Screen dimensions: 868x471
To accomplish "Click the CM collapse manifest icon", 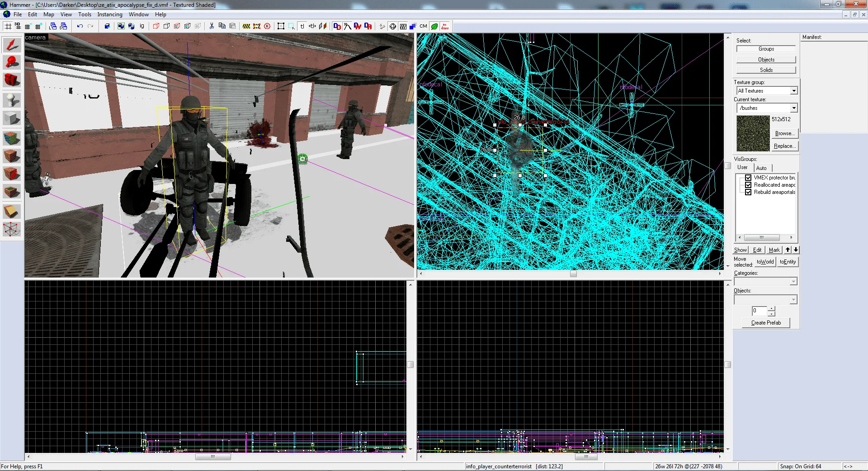I will [423, 26].
